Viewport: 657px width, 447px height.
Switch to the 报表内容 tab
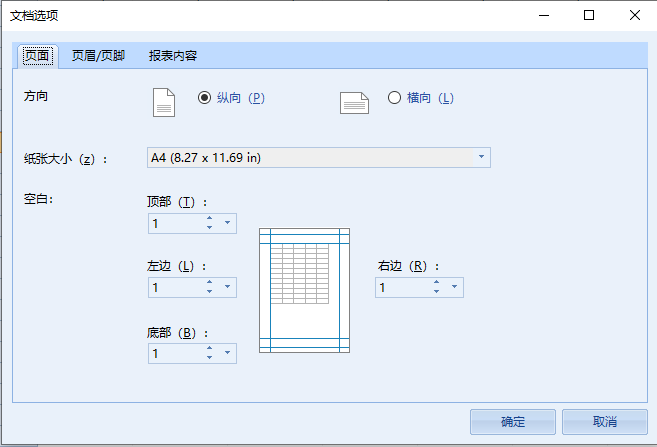(173, 56)
